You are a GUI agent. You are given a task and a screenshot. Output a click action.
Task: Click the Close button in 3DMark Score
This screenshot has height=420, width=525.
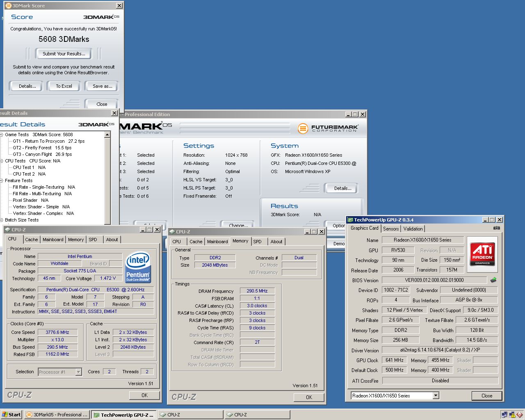tap(102, 104)
